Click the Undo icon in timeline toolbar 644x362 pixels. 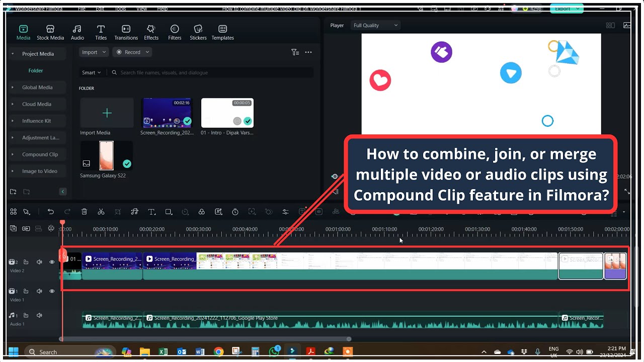tap(50, 212)
